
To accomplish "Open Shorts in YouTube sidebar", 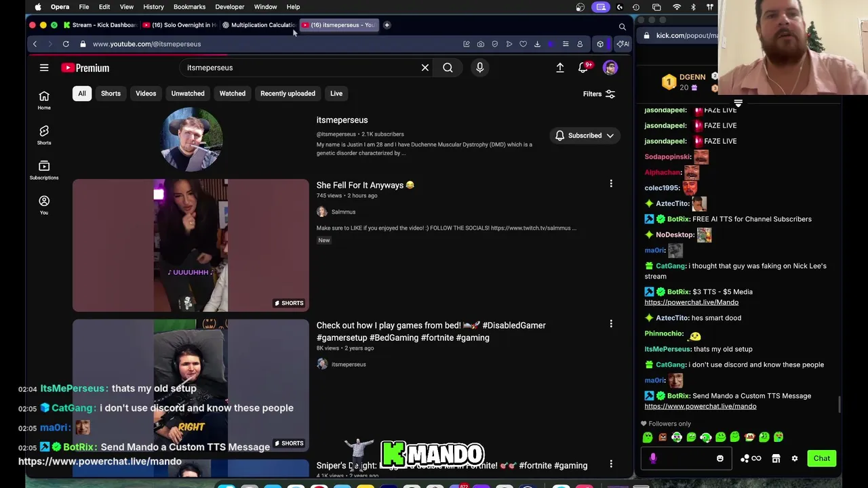I will [44, 135].
